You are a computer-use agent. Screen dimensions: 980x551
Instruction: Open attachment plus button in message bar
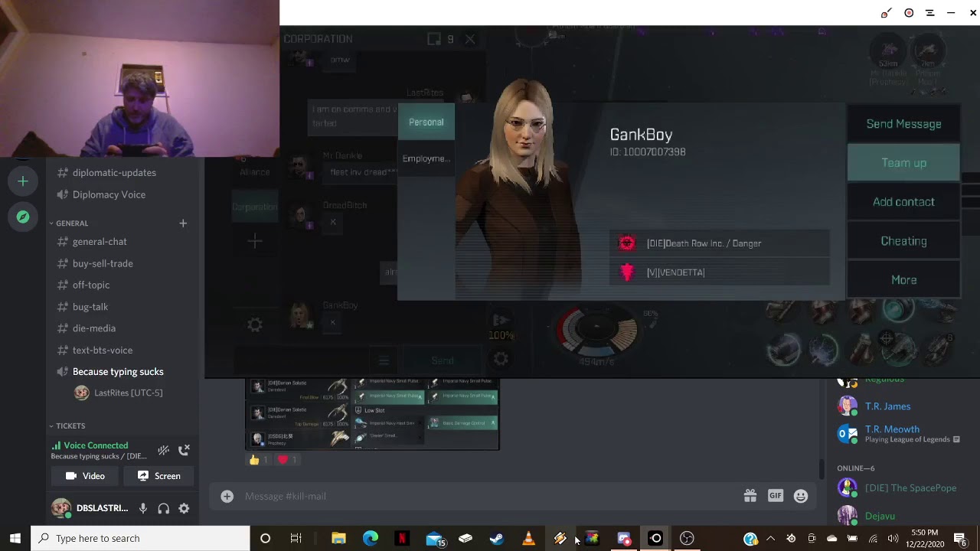pos(227,496)
